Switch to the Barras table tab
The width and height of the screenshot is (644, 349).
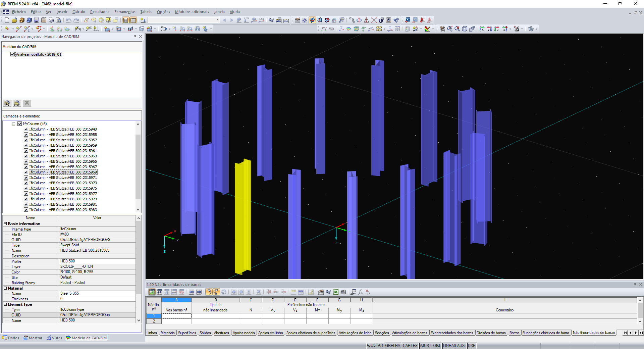[514, 333]
